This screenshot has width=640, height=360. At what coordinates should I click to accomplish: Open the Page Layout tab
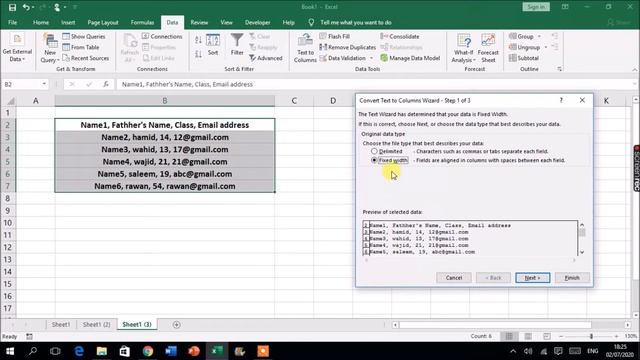[x=103, y=22]
